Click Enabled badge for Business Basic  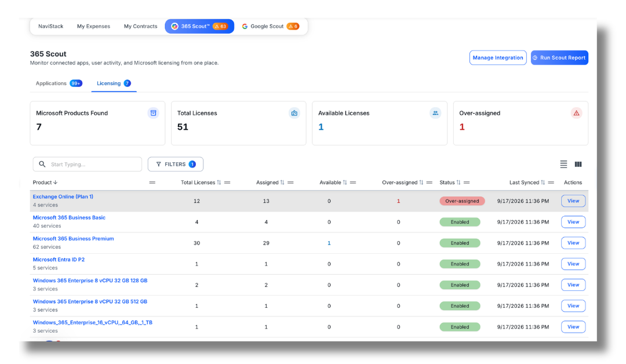[x=460, y=222]
